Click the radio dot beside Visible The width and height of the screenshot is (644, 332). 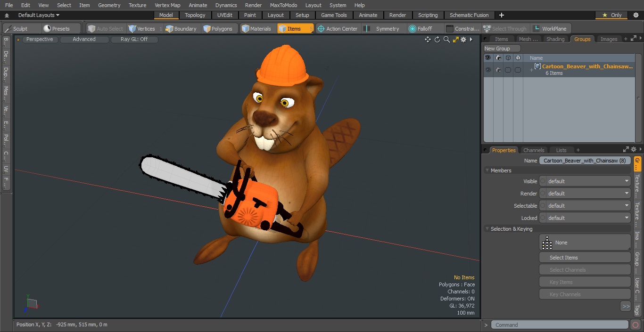pyautogui.click(x=543, y=181)
